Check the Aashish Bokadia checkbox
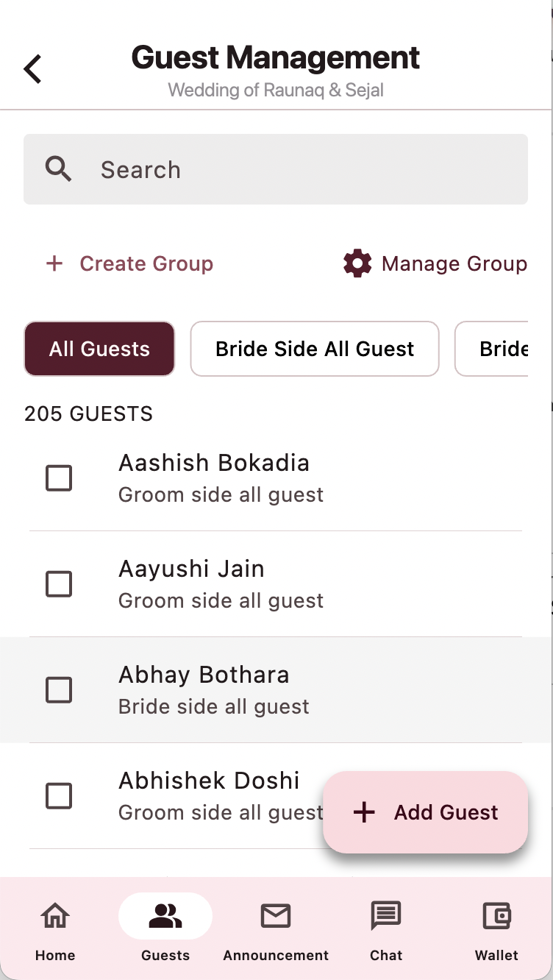553x980 pixels. (x=59, y=478)
